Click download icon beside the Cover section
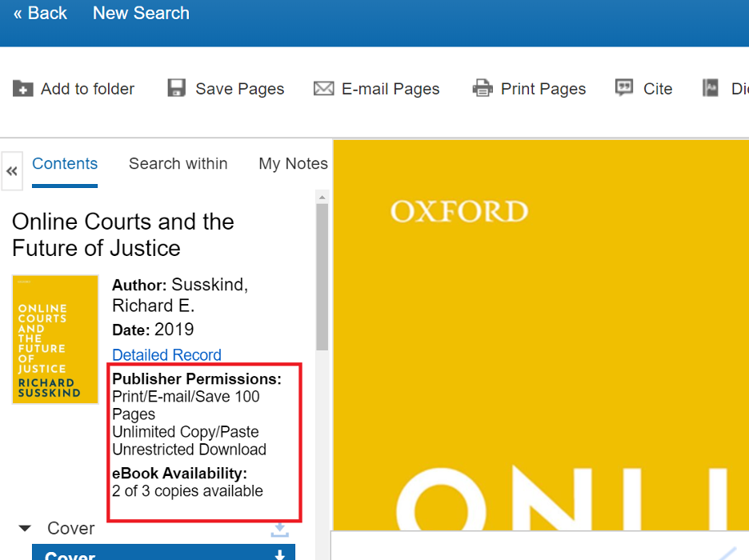 [x=279, y=530]
